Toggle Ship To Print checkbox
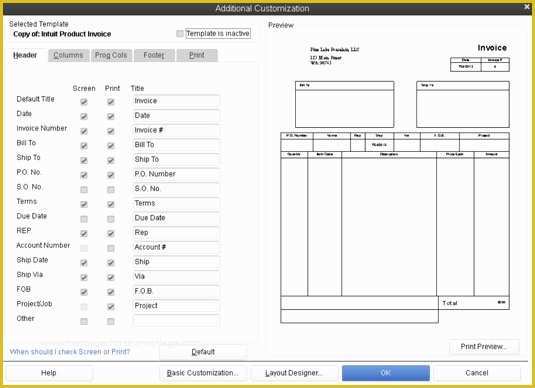The height and width of the screenshot is (388, 535). point(111,160)
